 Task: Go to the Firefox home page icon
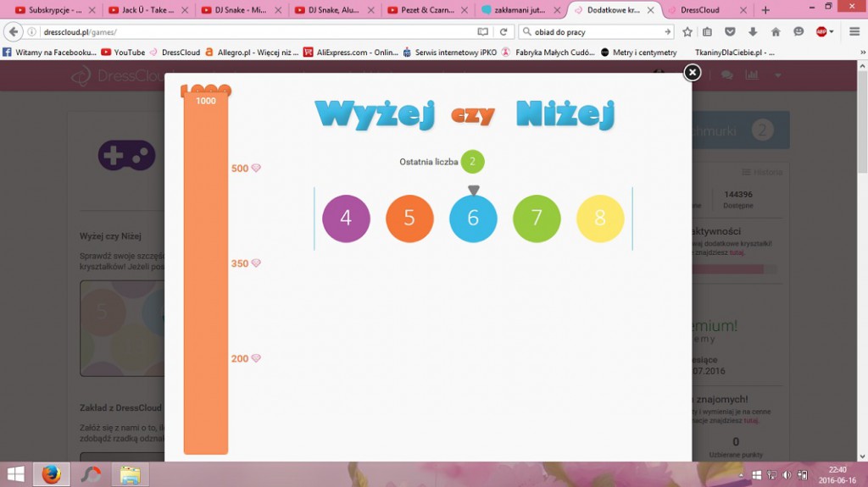pos(776,32)
